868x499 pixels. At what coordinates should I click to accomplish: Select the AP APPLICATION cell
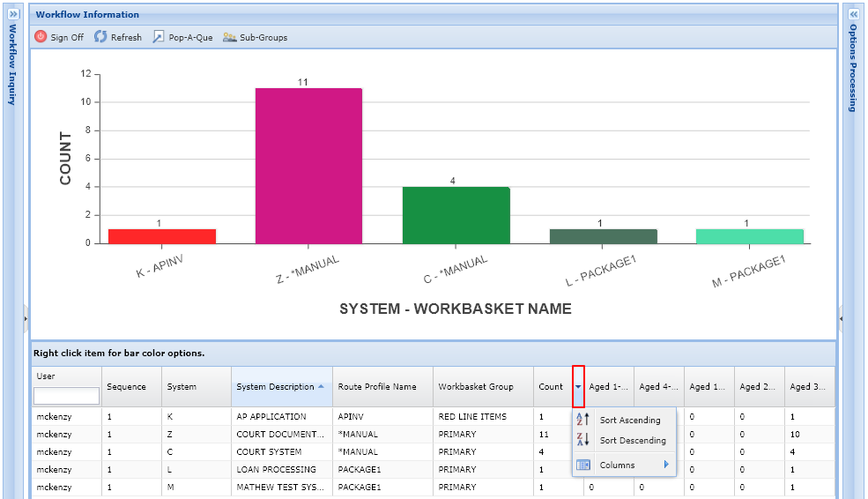pos(282,416)
